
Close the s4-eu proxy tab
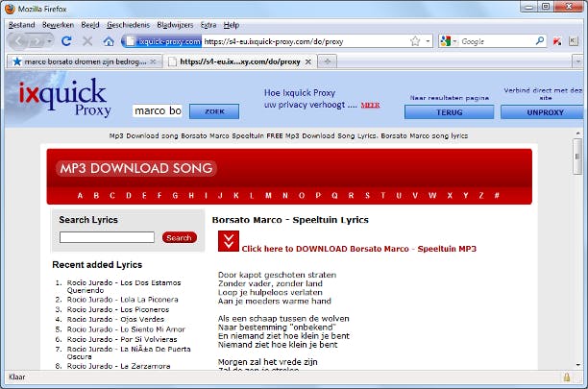(x=307, y=61)
